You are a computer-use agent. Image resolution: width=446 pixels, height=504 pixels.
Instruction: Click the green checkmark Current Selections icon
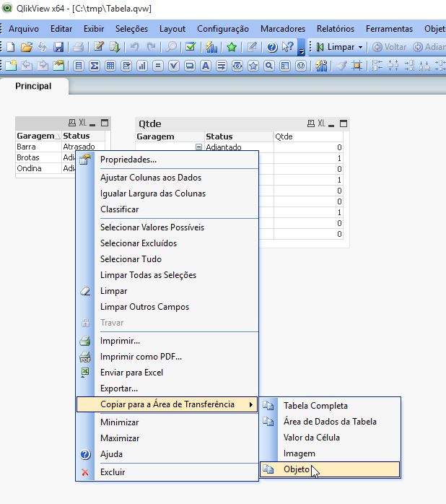pyautogui.click(x=191, y=47)
